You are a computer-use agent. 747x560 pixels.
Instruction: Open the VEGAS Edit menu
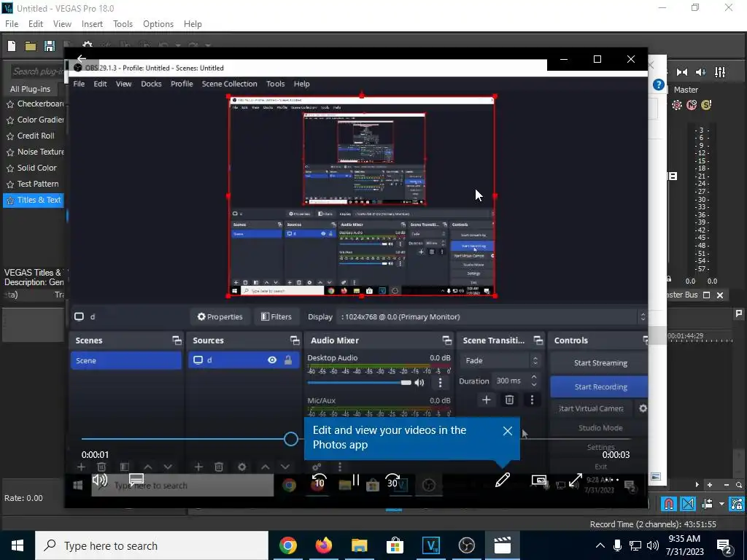[36, 24]
